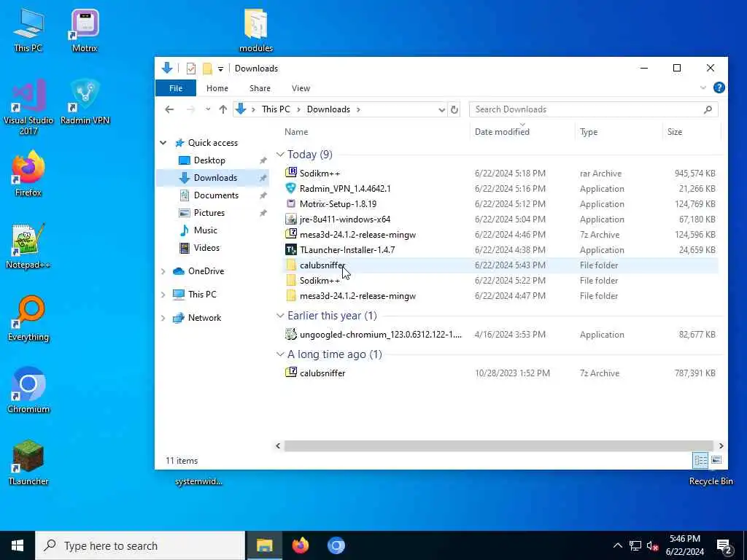Open the Recent locations dropdown arrow
The image size is (747, 560).
tap(208, 109)
